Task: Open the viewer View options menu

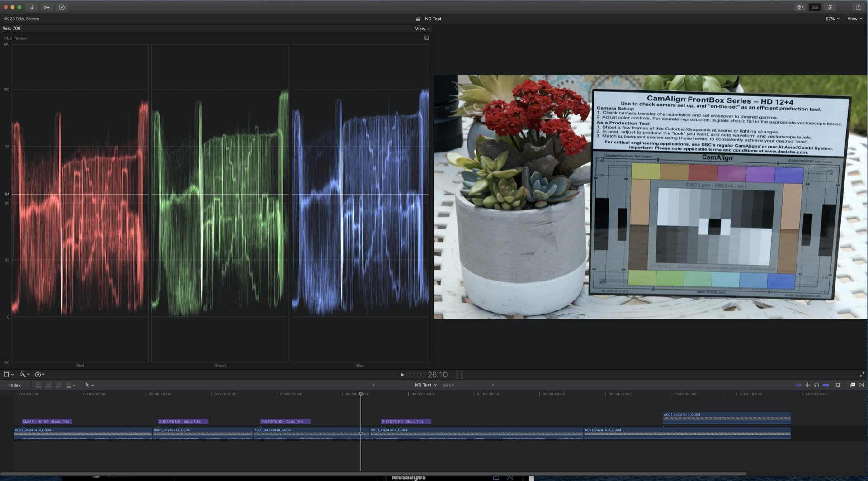Action: pyautogui.click(x=854, y=19)
